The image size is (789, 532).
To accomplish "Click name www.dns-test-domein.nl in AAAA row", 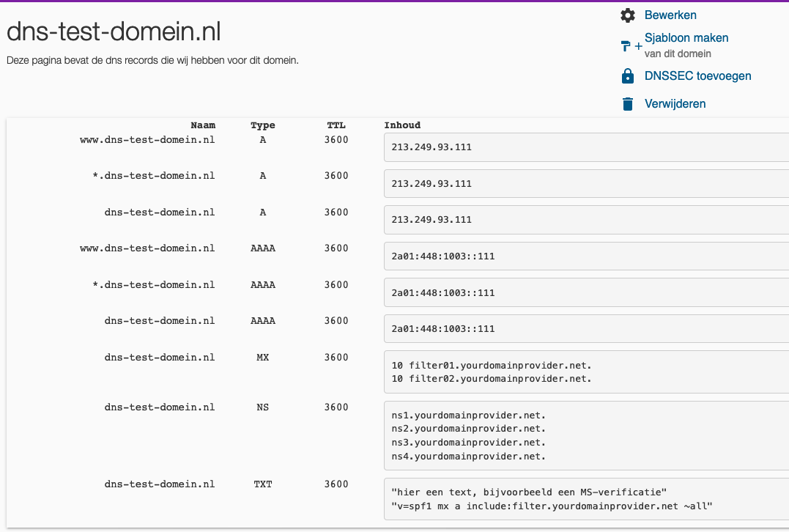I will click(x=147, y=248).
